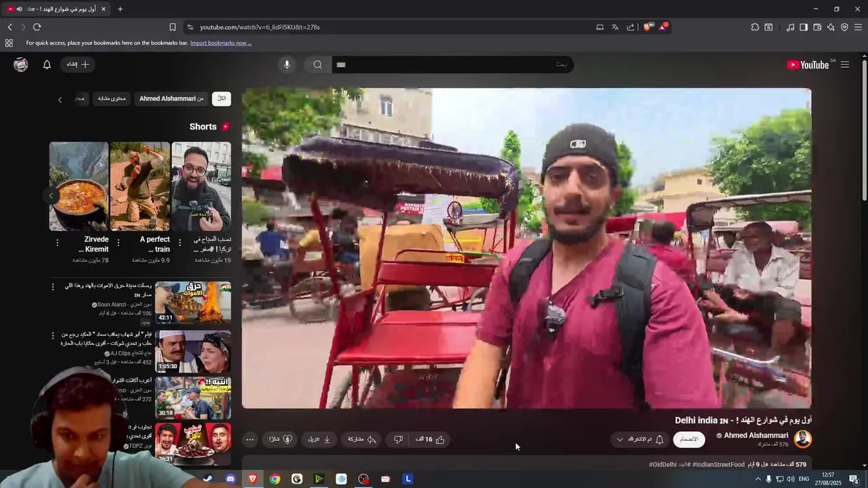Click Import bookmarks now link
868x488 pixels.
tap(220, 43)
